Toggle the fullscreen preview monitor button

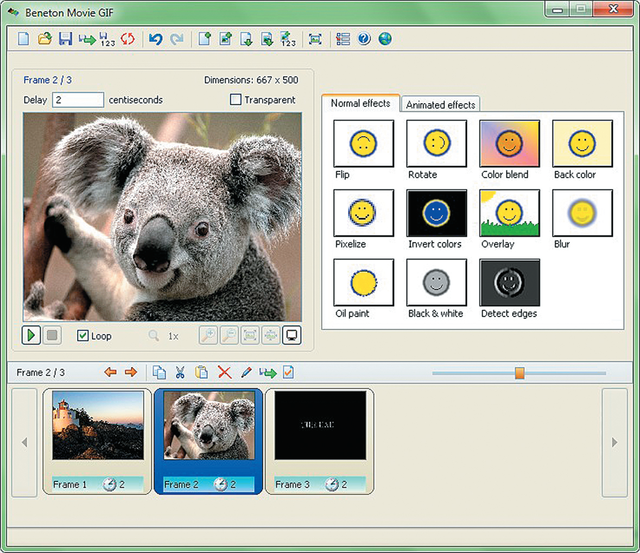(291, 335)
